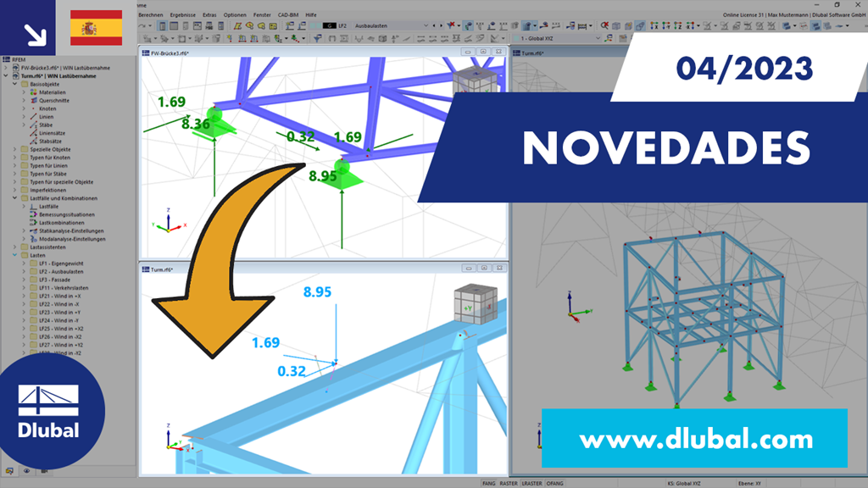Collapse the Turm.rf6 model node
The width and height of the screenshot is (868, 488).
pyautogui.click(x=6, y=75)
